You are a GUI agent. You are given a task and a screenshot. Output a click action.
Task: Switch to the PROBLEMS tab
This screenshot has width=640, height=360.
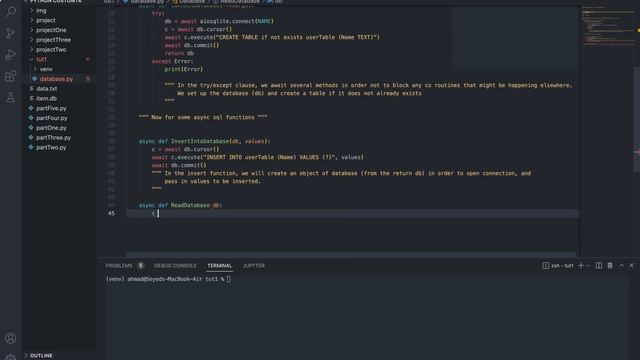tap(119, 266)
